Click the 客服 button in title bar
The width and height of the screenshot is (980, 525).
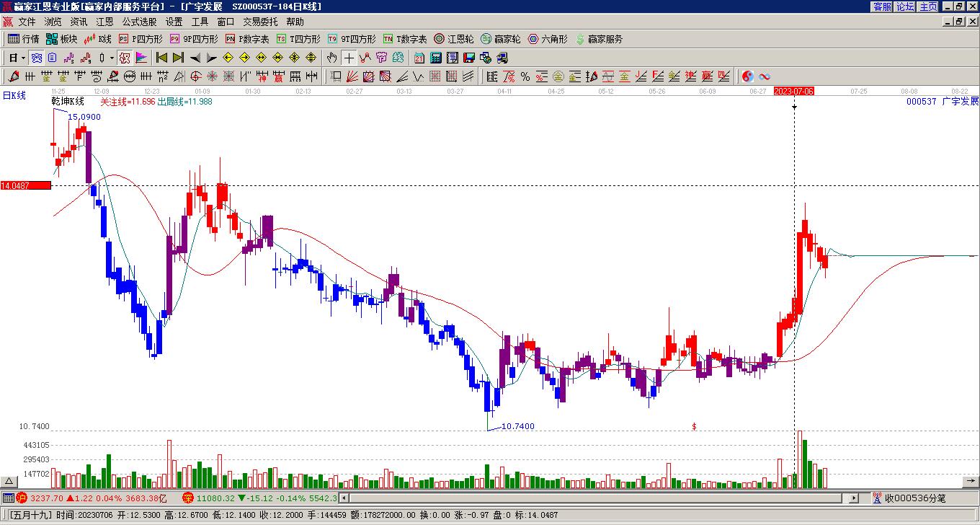(882, 6)
